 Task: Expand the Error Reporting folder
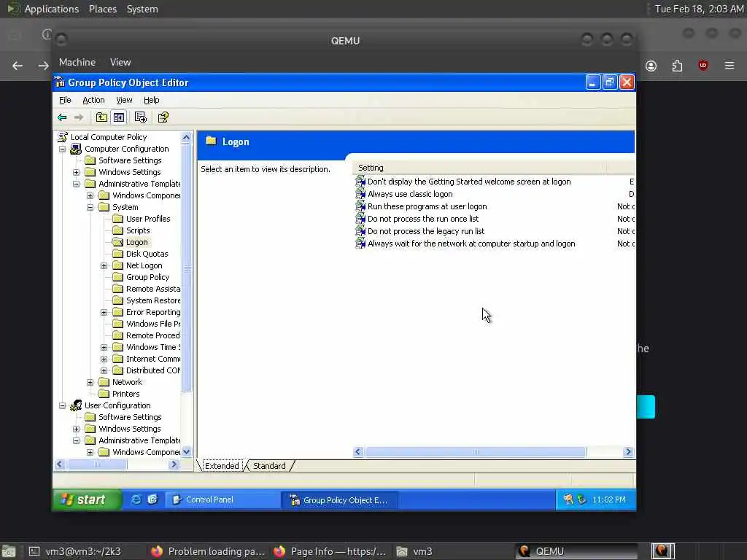click(104, 312)
